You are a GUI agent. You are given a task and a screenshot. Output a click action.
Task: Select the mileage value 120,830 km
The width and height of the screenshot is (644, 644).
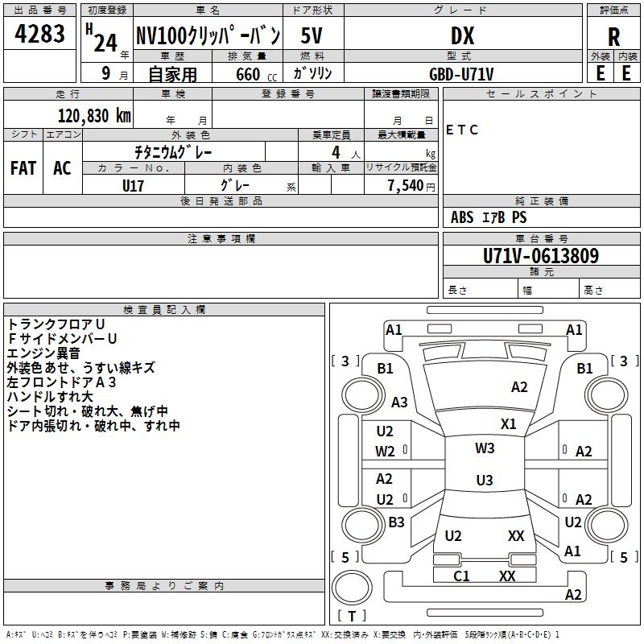pyautogui.click(x=94, y=115)
